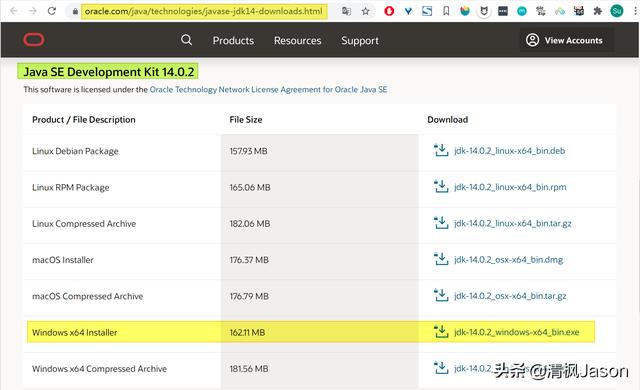Click download icon for macOS Compressed Archive
The image size is (640, 390).
point(441,295)
